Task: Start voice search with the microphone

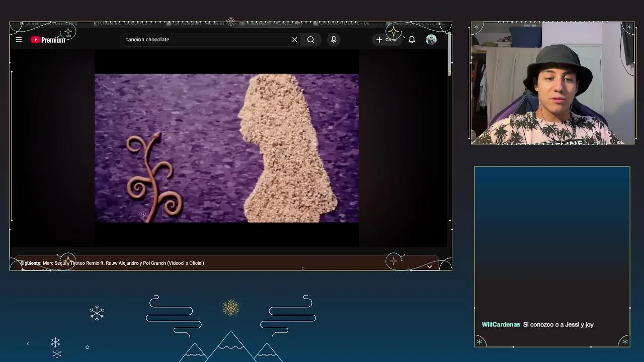Action: point(334,40)
